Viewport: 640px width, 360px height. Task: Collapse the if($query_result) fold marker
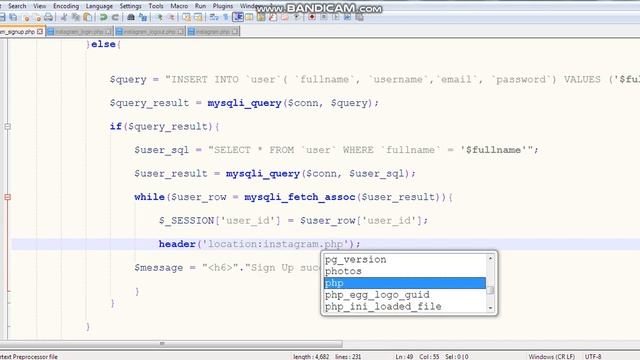[7, 127]
